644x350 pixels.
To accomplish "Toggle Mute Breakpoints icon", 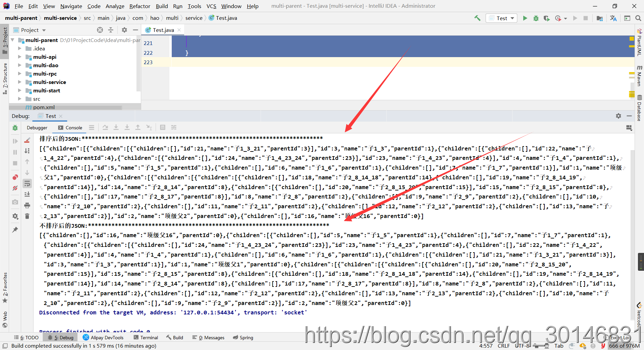I will coord(15,188).
